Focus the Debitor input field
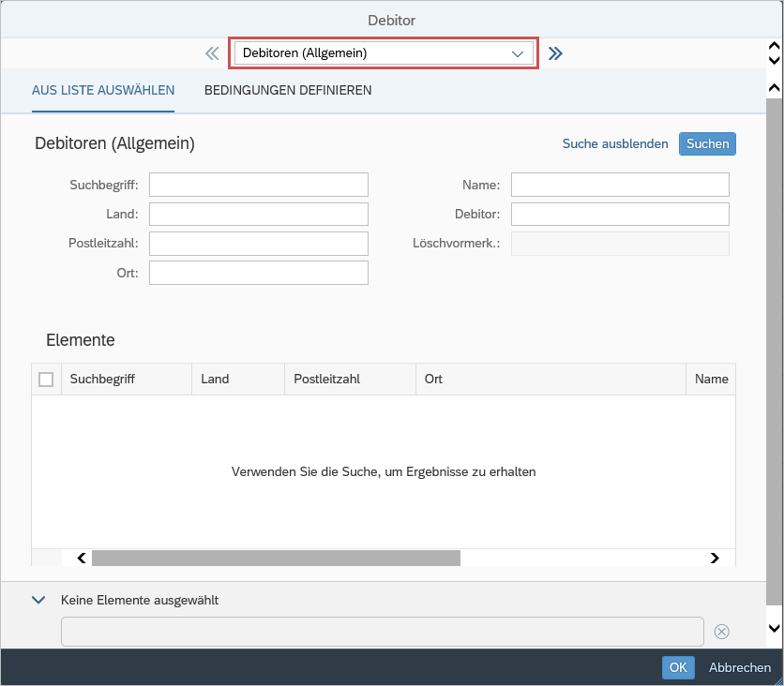 (620, 214)
